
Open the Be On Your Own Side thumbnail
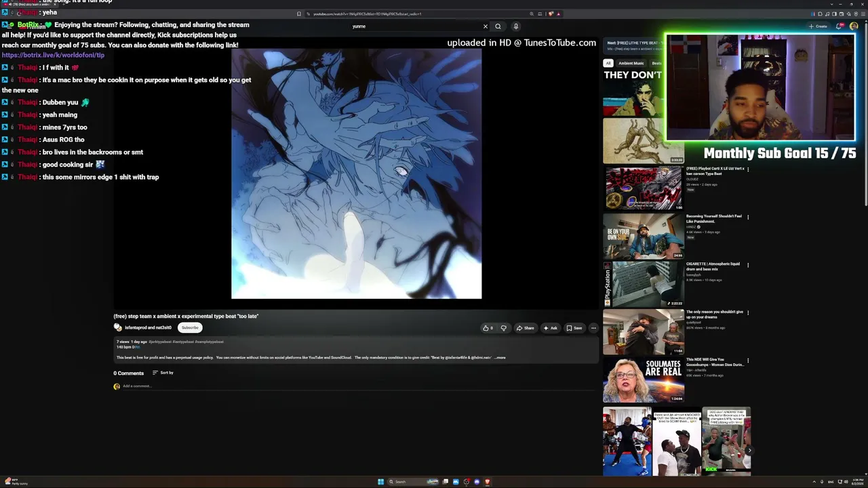pyautogui.click(x=643, y=237)
